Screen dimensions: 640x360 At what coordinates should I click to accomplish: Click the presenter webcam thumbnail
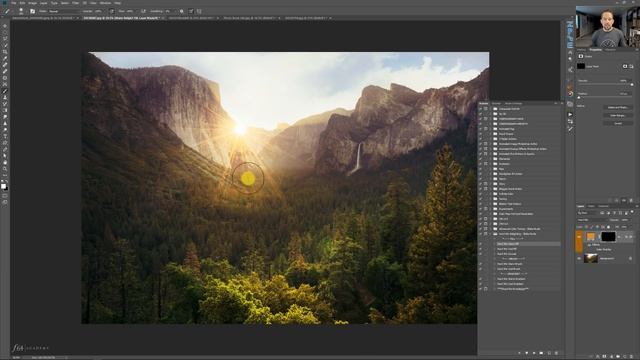[608, 27]
